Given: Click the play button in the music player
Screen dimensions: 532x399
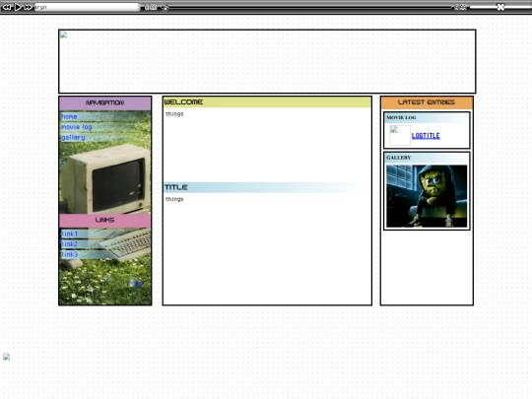Looking at the screenshot, I should tap(18, 7).
